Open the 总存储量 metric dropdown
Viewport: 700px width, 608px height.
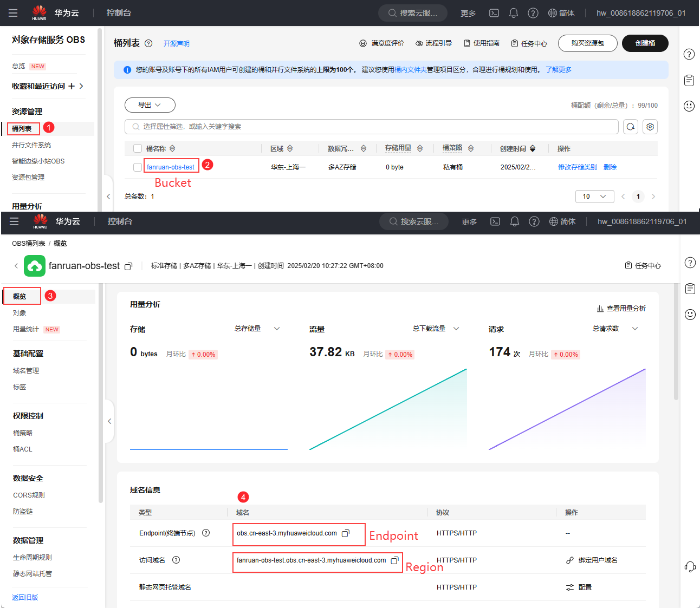point(257,329)
